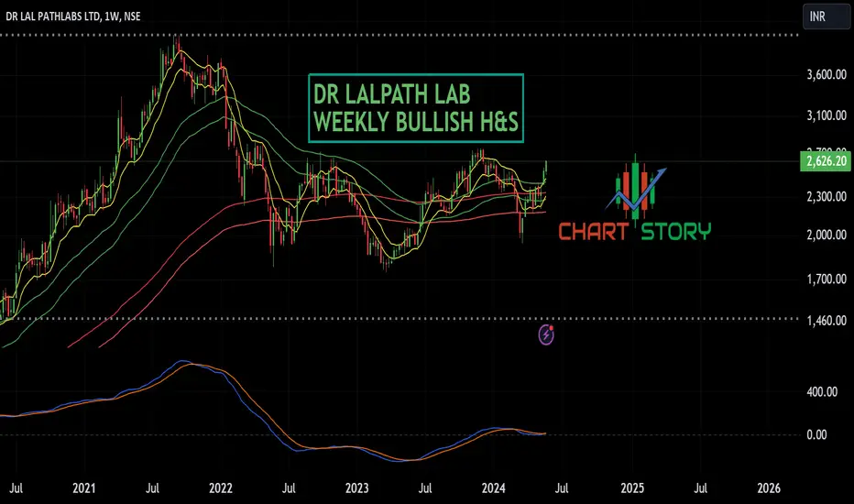Click the 2024 time axis label
This screenshot has width=854, height=504.
494,488
